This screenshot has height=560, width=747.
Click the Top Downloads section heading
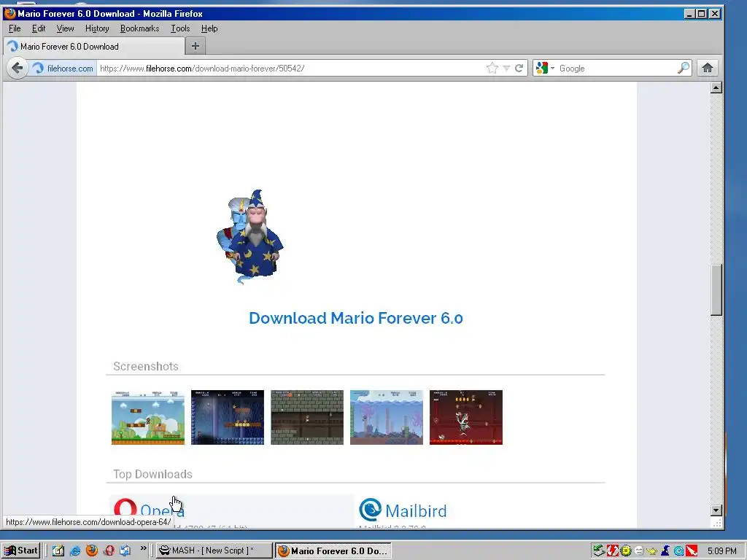click(x=152, y=474)
